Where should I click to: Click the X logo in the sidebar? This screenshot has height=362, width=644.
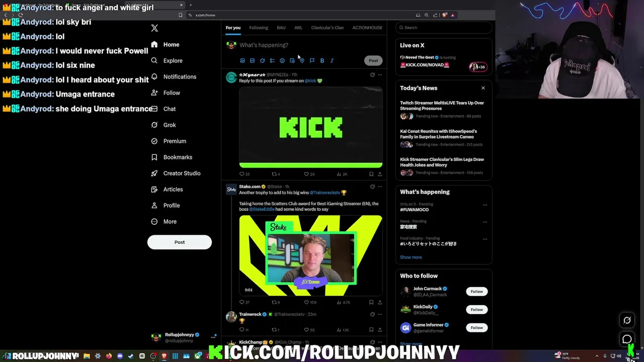click(154, 28)
